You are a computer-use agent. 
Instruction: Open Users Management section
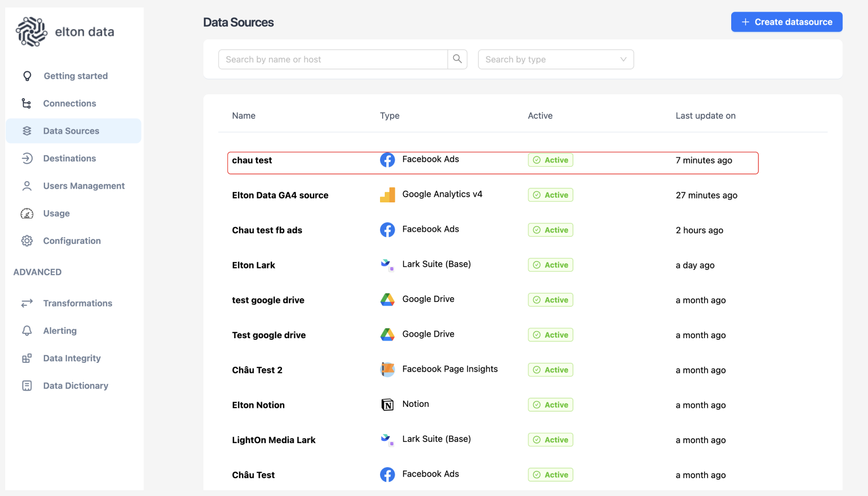pos(83,186)
